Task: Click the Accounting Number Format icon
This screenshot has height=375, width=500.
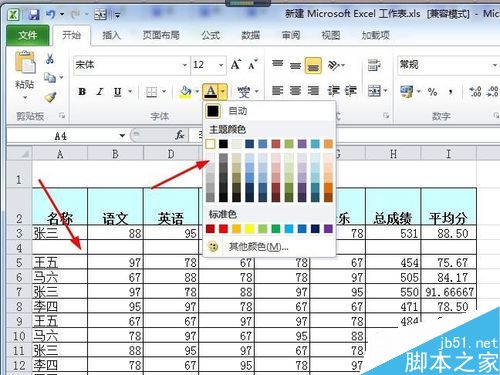Action: [x=407, y=91]
